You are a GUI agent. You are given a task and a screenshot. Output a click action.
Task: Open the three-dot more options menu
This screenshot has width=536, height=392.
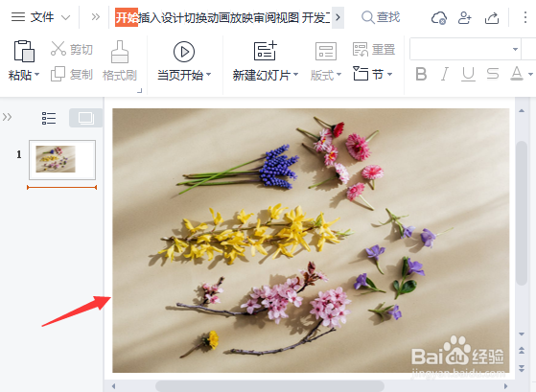[x=525, y=17]
